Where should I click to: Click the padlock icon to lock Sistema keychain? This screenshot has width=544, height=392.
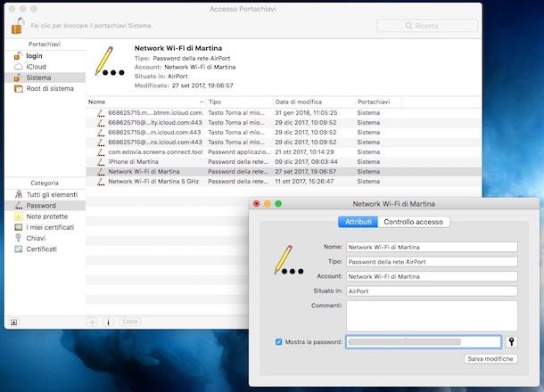[x=18, y=26]
